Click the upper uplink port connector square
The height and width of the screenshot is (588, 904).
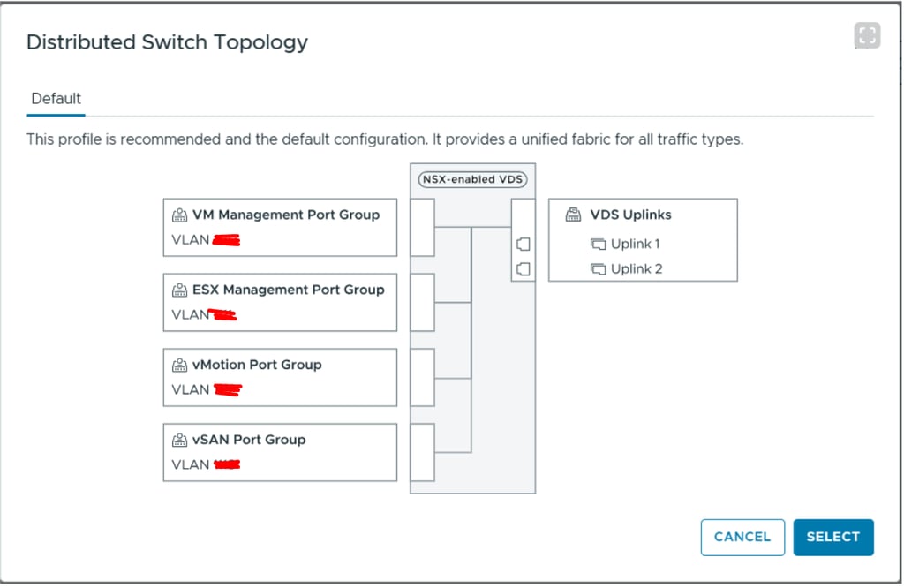[523, 244]
